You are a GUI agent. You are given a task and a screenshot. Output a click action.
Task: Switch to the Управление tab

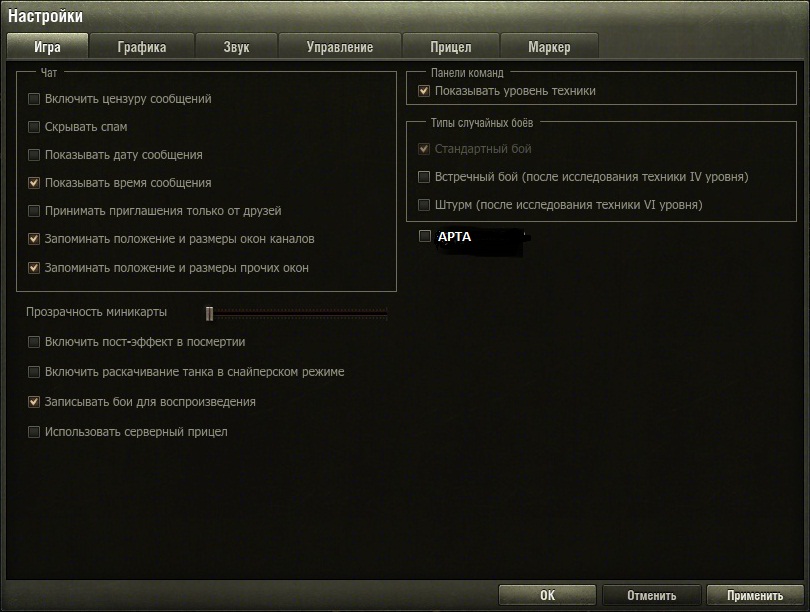tap(340, 47)
